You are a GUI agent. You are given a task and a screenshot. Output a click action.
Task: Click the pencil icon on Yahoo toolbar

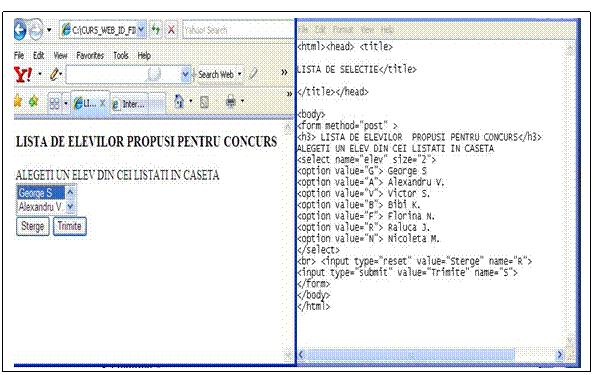click(55, 74)
